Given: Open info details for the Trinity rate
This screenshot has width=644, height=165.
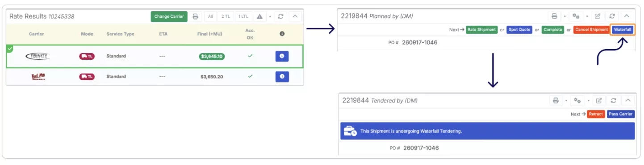Looking at the screenshot, I should click(x=282, y=56).
